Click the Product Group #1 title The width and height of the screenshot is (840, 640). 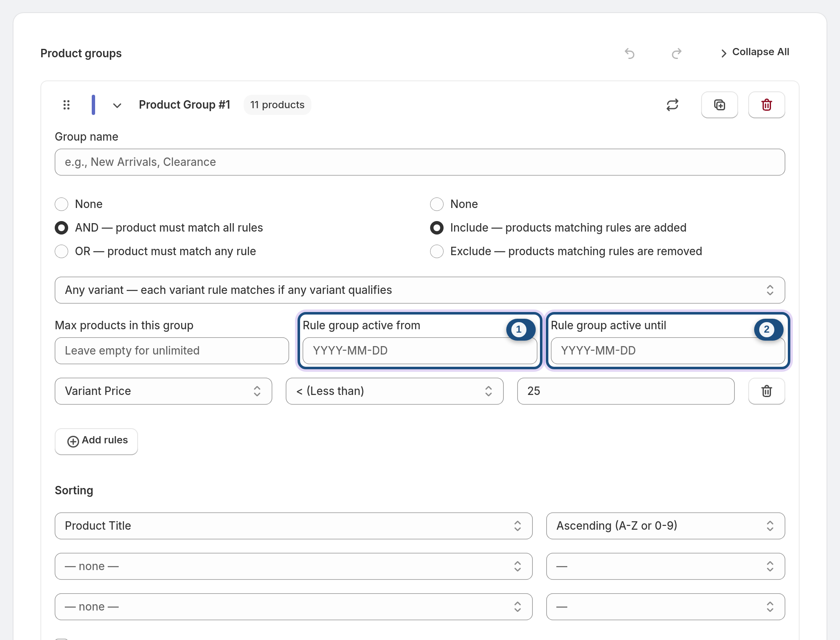(185, 105)
